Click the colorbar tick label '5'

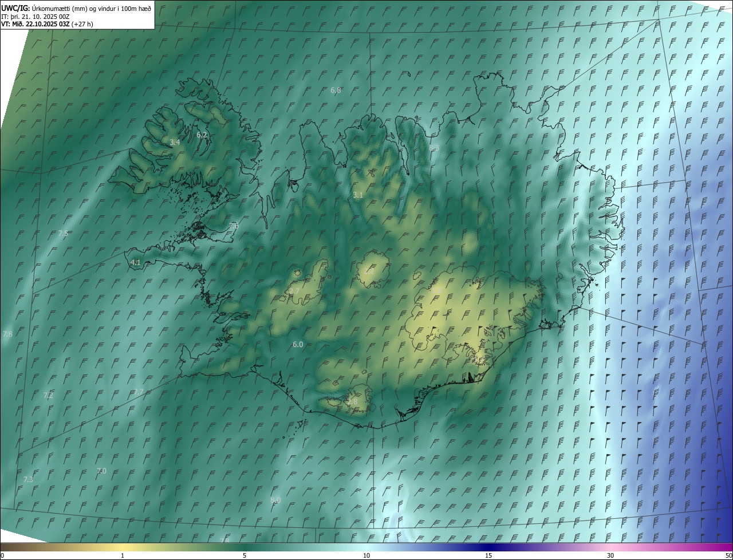245,556
